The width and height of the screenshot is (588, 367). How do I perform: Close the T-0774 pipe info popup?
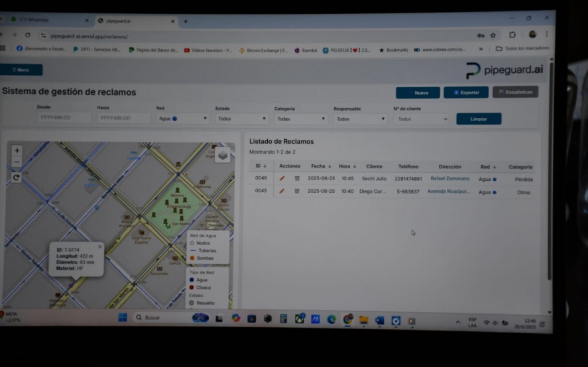(100, 246)
